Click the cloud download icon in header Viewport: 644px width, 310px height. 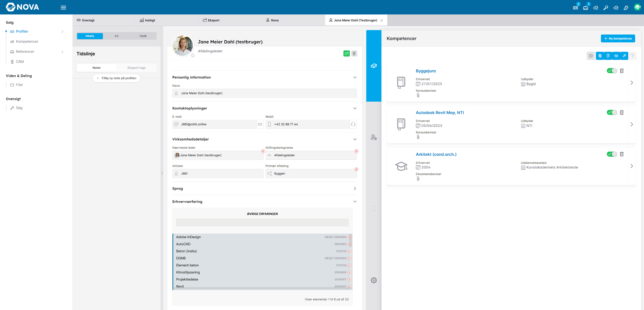coord(596,8)
